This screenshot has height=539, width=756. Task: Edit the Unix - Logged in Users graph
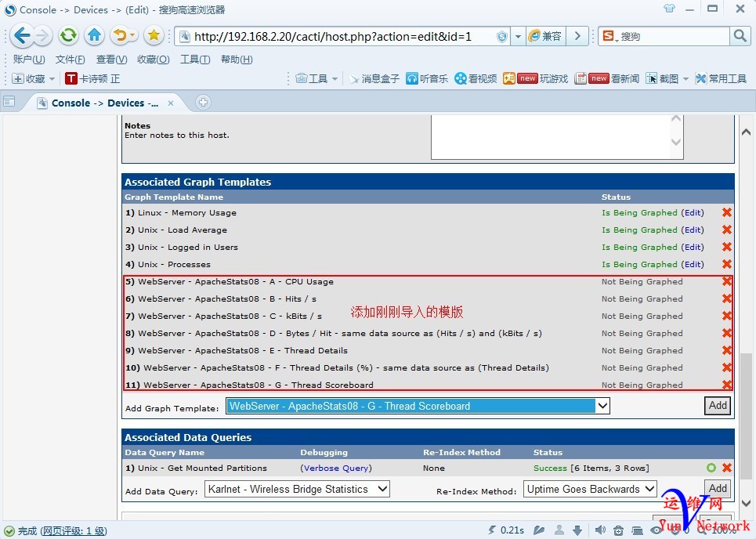point(693,248)
